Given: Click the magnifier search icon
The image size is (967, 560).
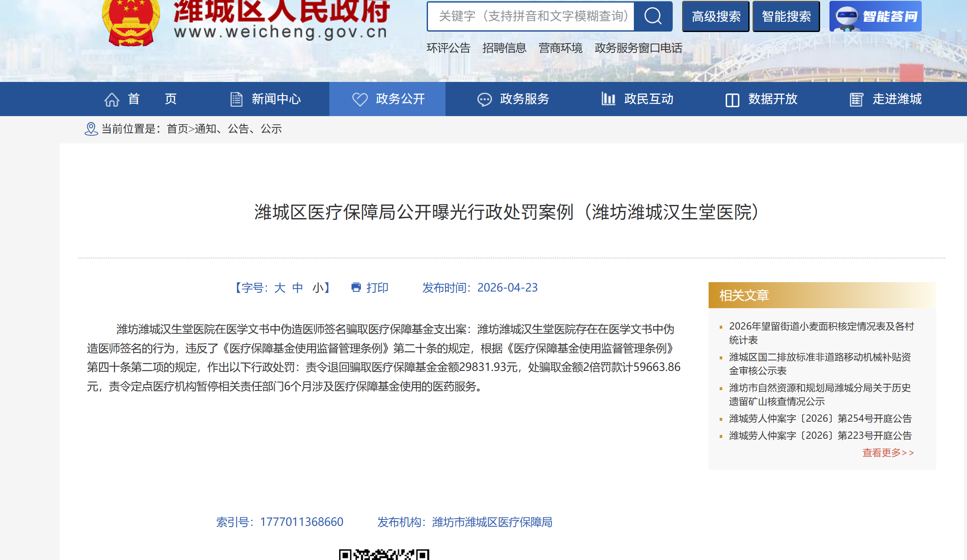Looking at the screenshot, I should 653,16.
